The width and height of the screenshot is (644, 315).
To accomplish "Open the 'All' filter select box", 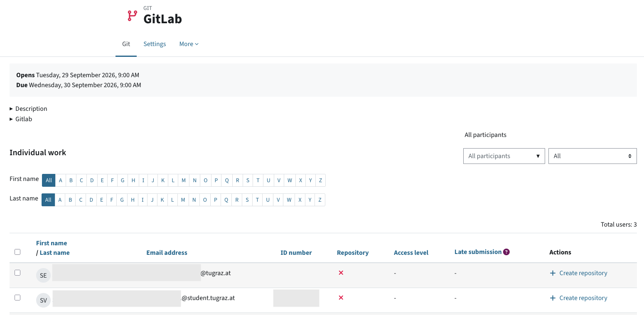I will [592, 156].
